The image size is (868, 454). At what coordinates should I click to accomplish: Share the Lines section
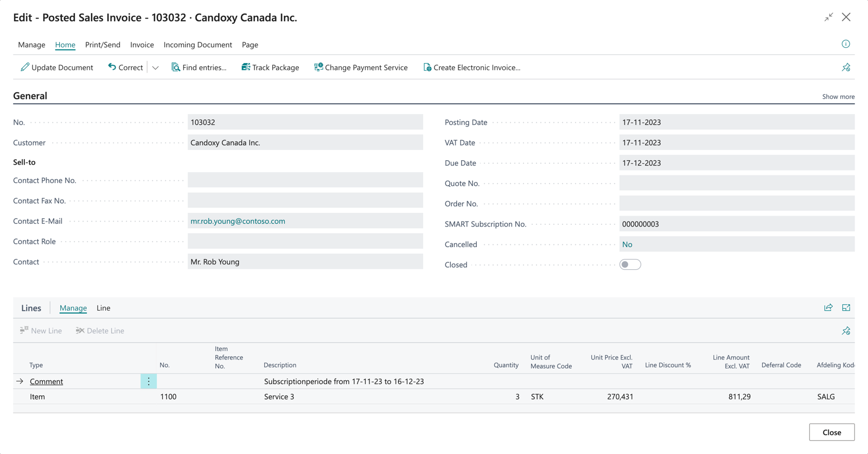coord(828,308)
